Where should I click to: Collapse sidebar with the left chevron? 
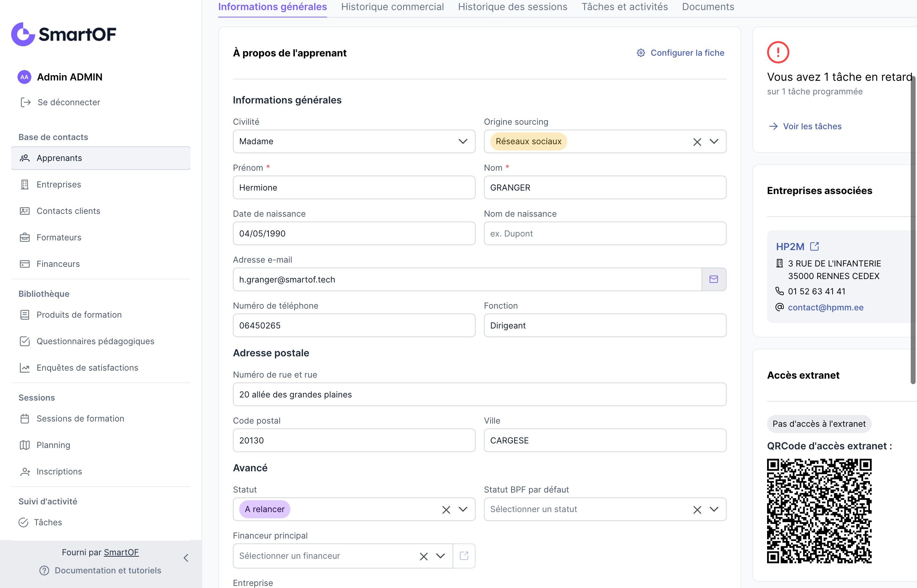point(186,558)
